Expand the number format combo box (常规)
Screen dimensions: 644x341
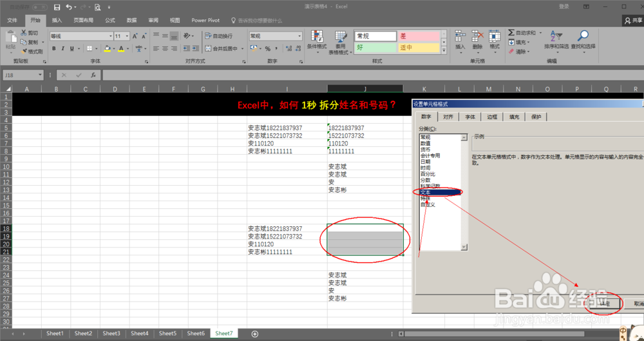point(299,36)
